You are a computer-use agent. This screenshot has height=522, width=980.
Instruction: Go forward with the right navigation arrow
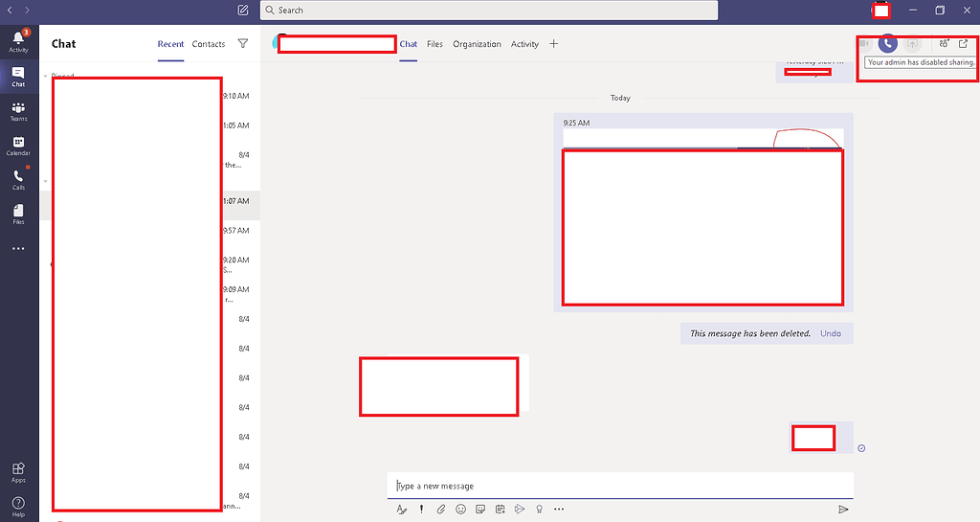point(27,10)
